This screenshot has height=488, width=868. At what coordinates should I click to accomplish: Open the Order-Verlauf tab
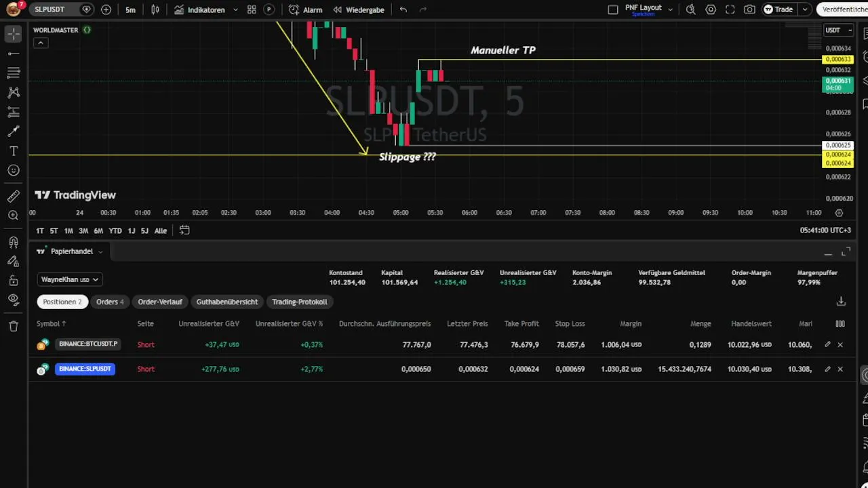pyautogui.click(x=160, y=302)
